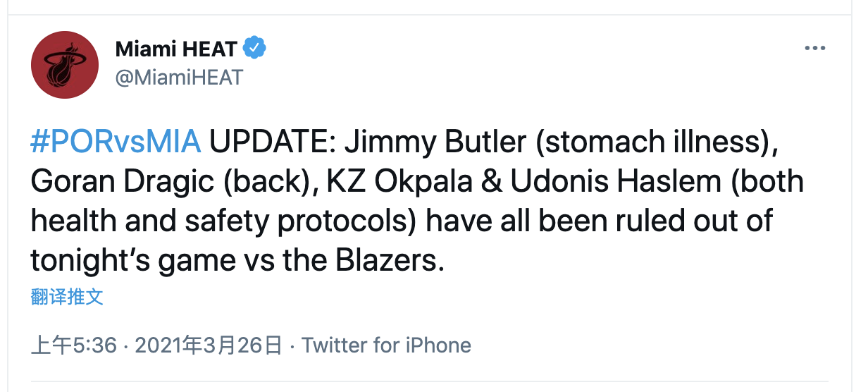Click the words health and safety protocols

coord(225,221)
